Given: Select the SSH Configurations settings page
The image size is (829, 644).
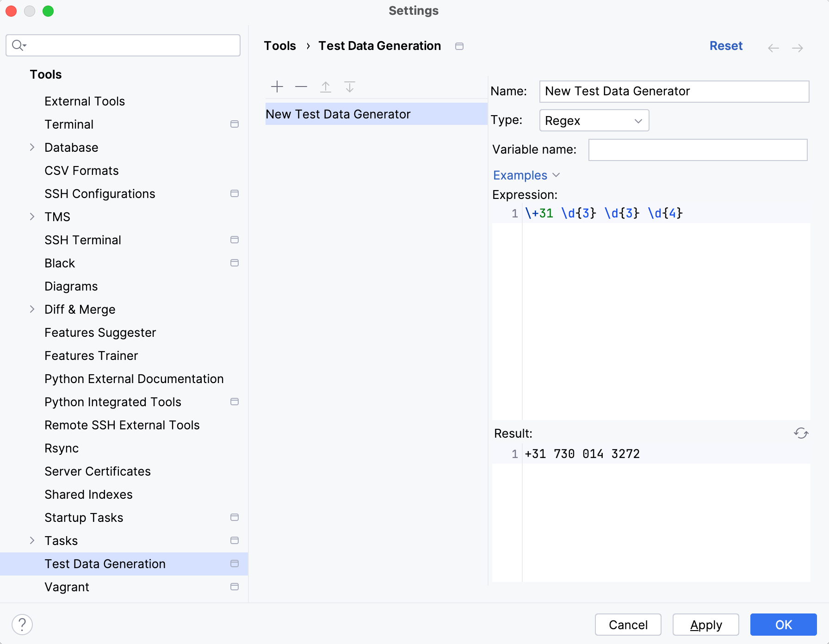Looking at the screenshot, I should [x=100, y=193].
